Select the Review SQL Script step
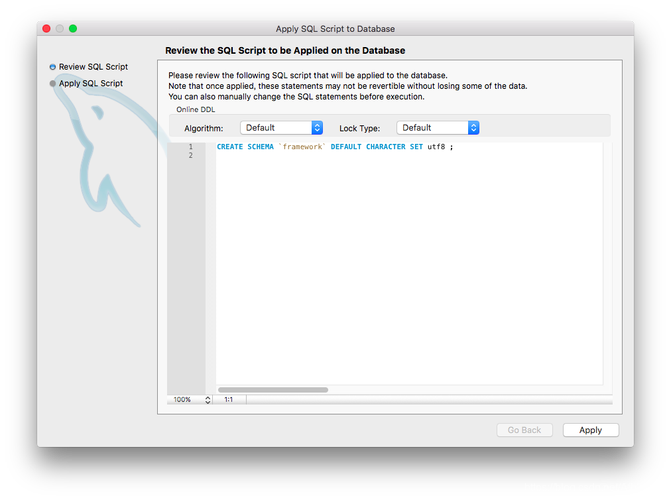This screenshot has width=671, height=500. click(89, 67)
